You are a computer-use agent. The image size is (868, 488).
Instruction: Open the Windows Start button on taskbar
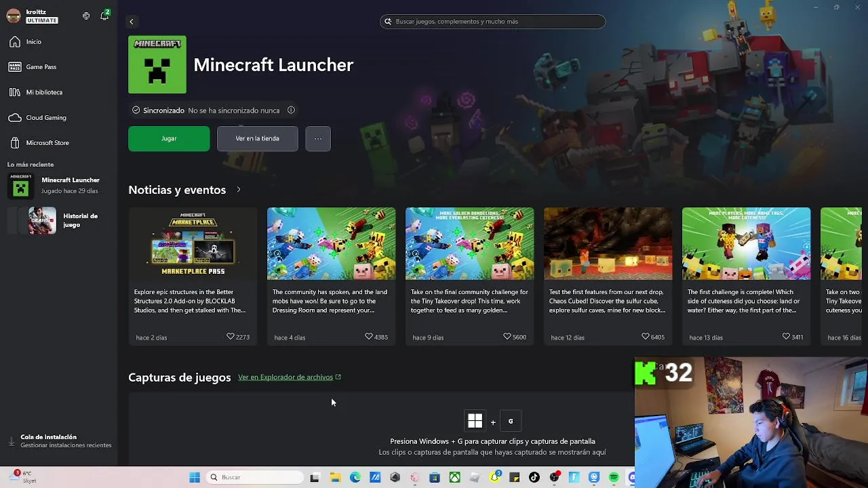tap(195, 478)
